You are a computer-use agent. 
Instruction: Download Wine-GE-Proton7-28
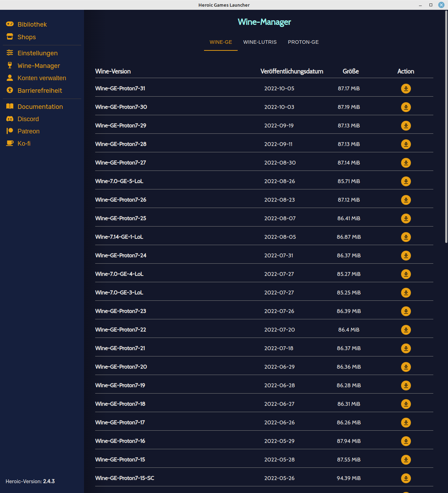click(x=406, y=144)
